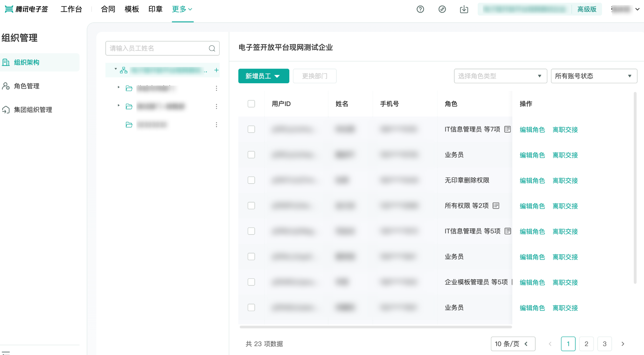Viewport: 644px width, 355px height.
Task: Click the 集团组织管理 sidebar icon
Action: (6, 110)
